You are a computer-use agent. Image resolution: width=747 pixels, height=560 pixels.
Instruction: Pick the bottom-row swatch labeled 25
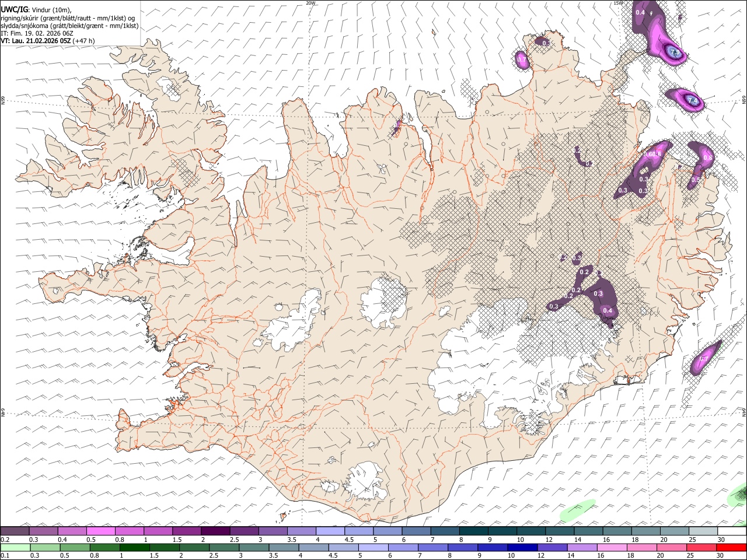pos(701,548)
